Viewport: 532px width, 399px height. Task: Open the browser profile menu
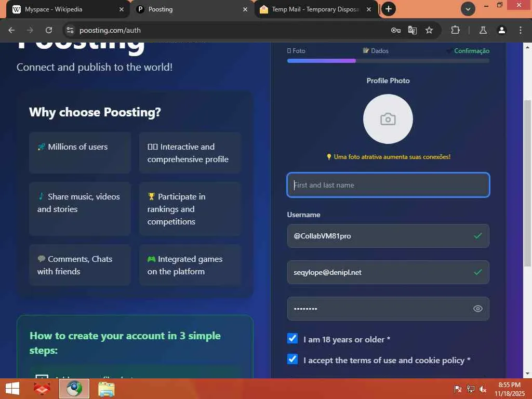tap(501, 30)
